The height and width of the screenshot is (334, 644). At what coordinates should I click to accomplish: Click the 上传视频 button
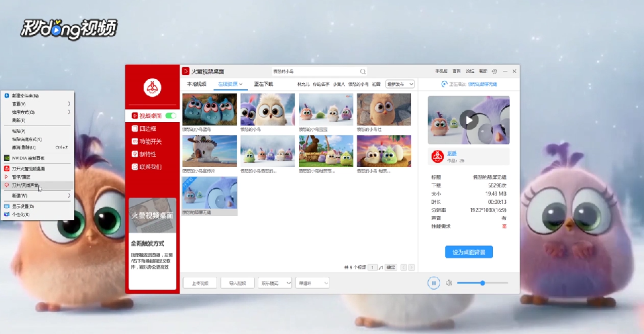200,283
